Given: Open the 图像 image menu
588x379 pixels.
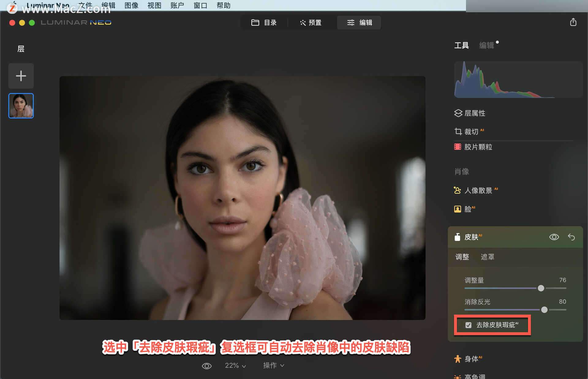Looking at the screenshot, I should tap(131, 6).
